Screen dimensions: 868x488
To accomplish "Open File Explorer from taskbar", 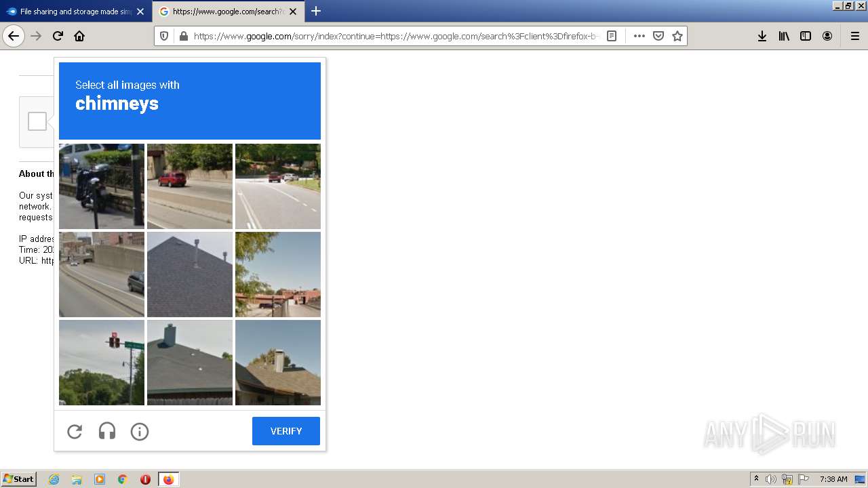I will click(x=77, y=479).
